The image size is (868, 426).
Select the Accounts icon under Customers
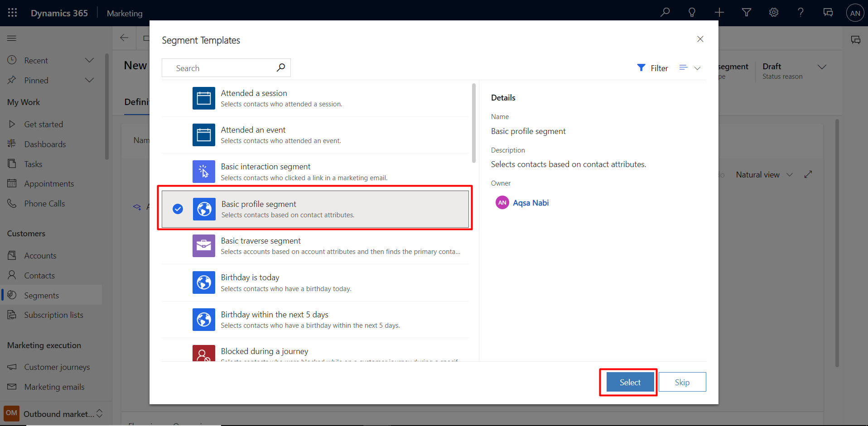tap(12, 255)
